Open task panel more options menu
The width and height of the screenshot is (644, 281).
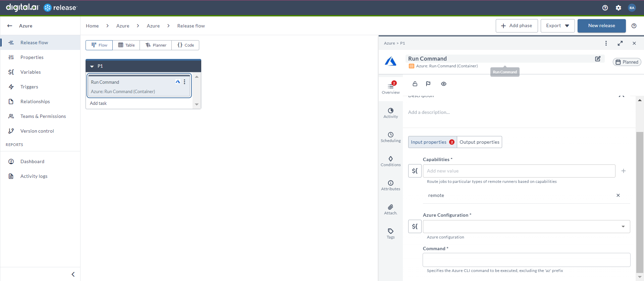tap(606, 43)
